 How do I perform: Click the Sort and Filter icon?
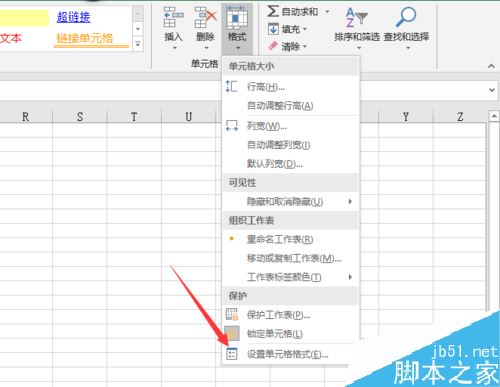pos(356,17)
